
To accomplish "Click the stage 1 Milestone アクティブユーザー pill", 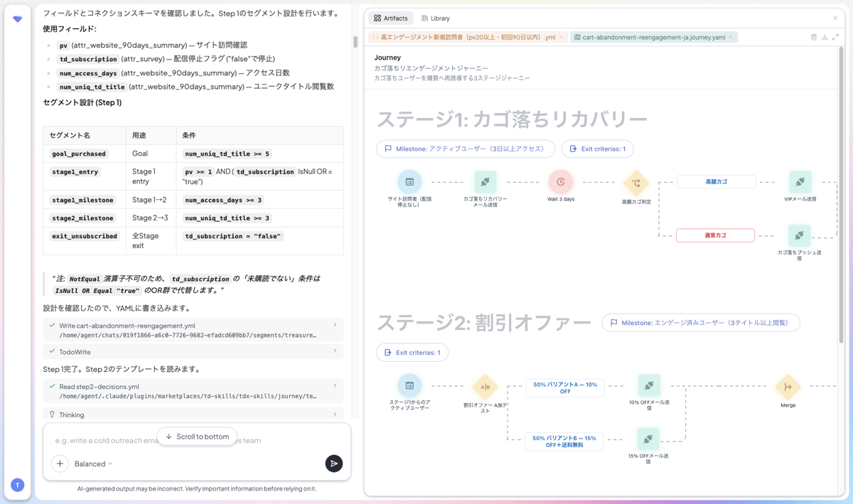I will coord(465,149).
